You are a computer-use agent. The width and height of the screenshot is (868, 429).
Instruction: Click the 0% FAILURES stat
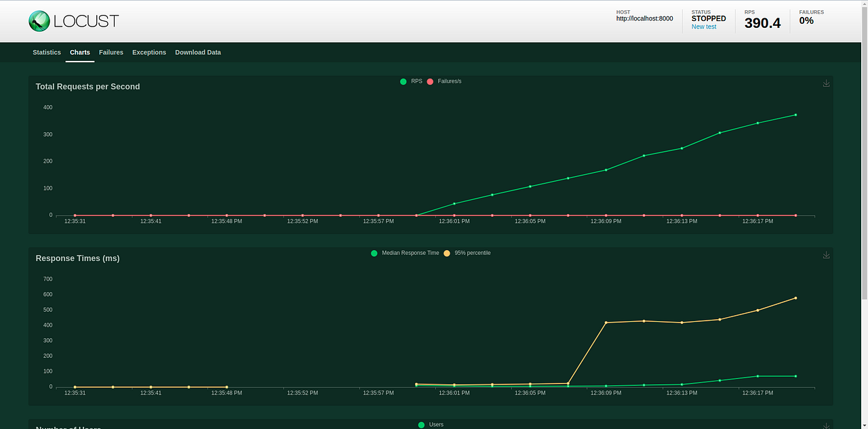806,21
